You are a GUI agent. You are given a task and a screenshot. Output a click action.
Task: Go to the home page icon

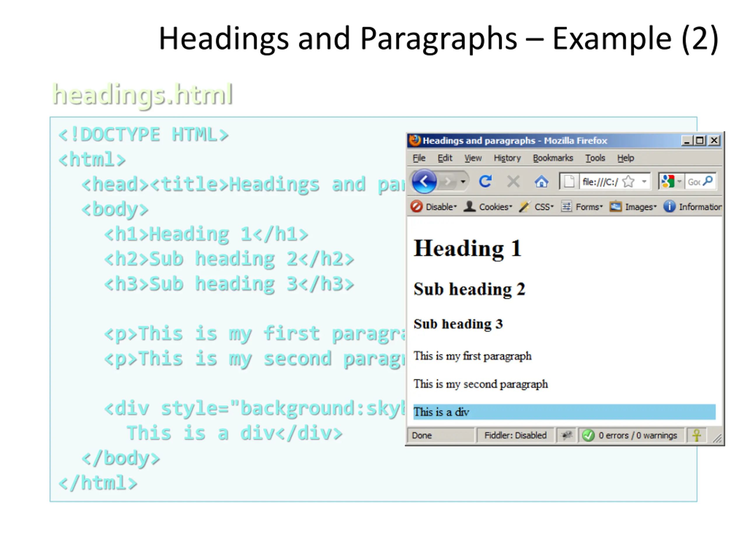541,182
